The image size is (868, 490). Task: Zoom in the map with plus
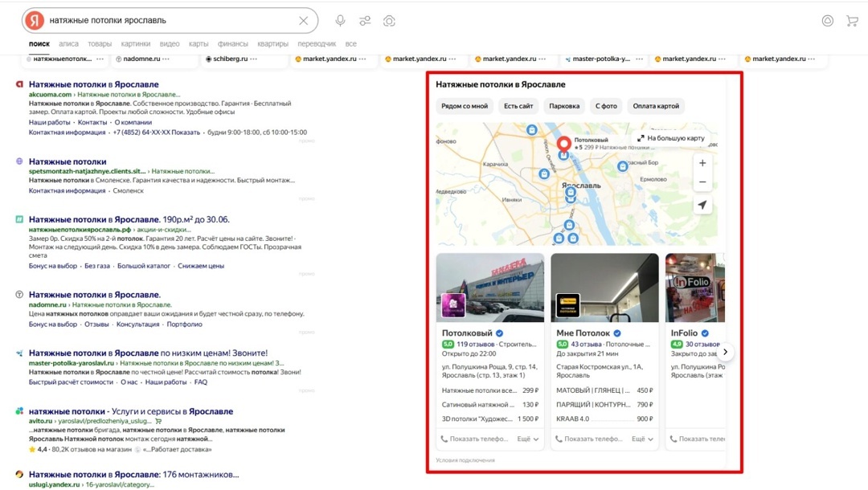(702, 163)
